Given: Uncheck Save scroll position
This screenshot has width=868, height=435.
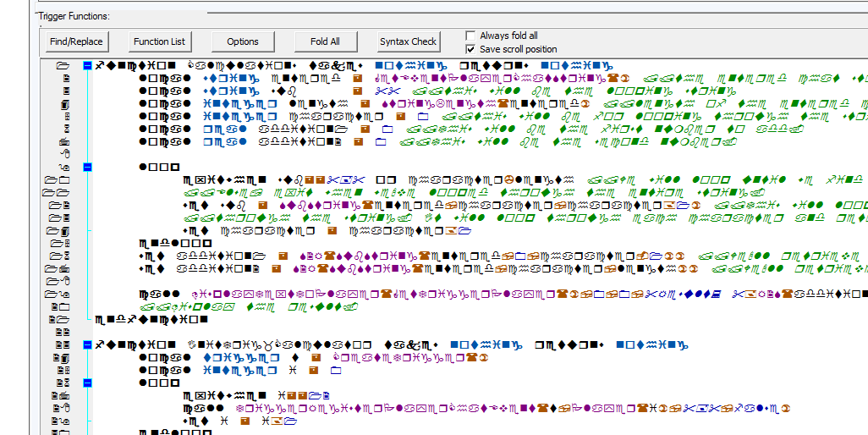Looking at the screenshot, I should point(470,49).
